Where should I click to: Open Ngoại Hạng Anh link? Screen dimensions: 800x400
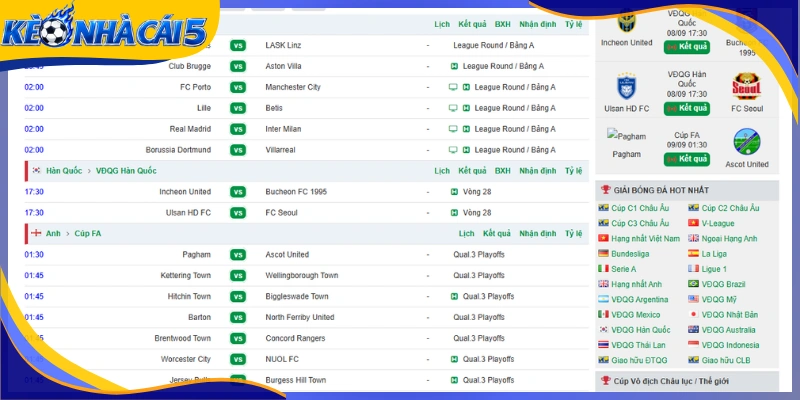[729, 238]
